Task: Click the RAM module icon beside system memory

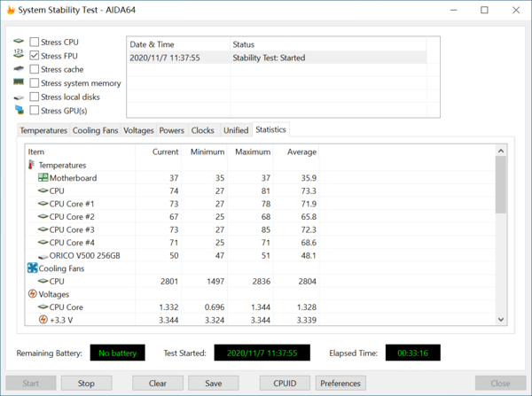Action: click(19, 82)
